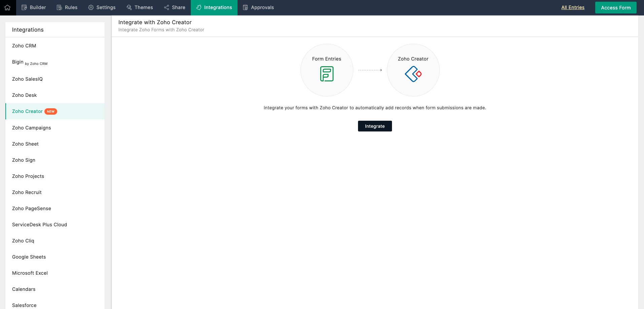This screenshot has width=644, height=309.
Task: Choose Zoho Recruit integration
Action: pos(55,192)
